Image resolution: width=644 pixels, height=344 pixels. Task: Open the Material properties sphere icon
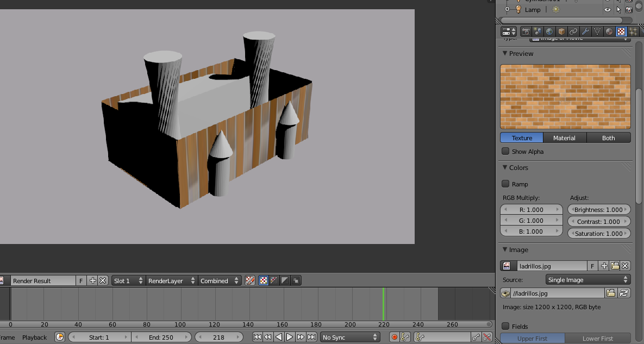click(x=609, y=32)
